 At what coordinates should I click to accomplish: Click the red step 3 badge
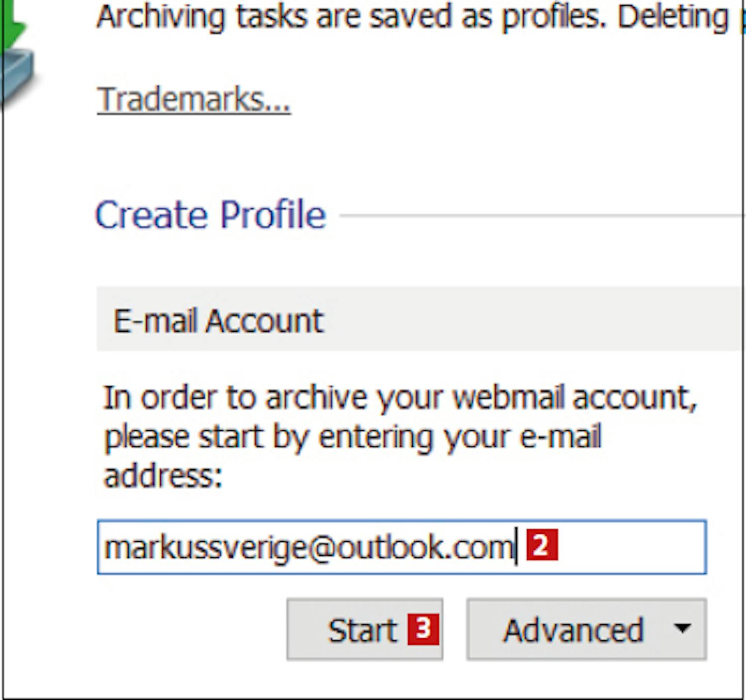[x=423, y=629]
